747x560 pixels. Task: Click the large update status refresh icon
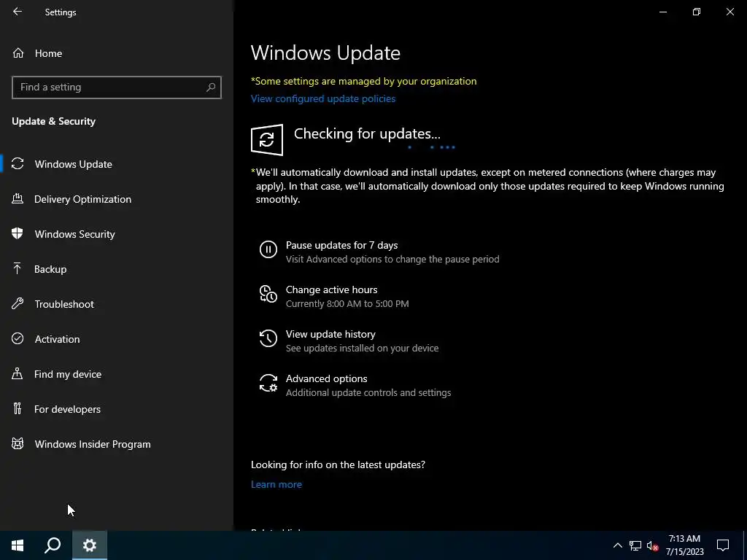point(267,140)
